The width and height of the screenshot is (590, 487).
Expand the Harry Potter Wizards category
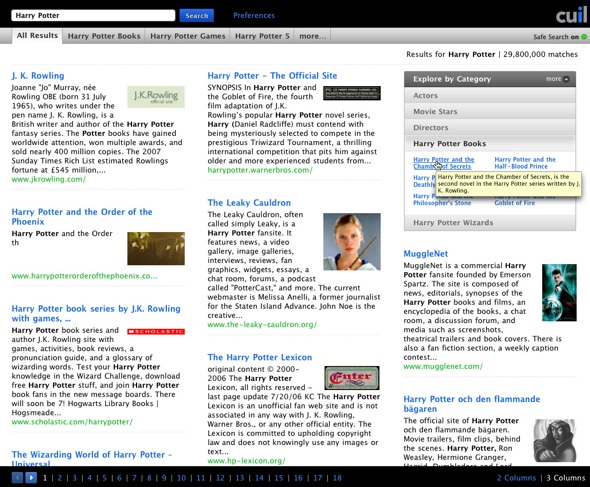point(490,222)
